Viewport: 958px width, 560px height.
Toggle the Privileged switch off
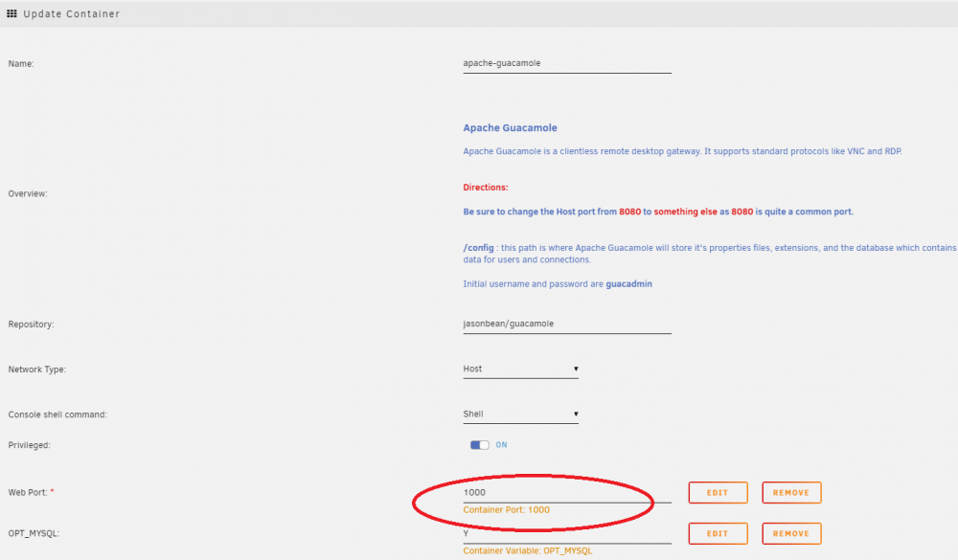[x=480, y=444]
